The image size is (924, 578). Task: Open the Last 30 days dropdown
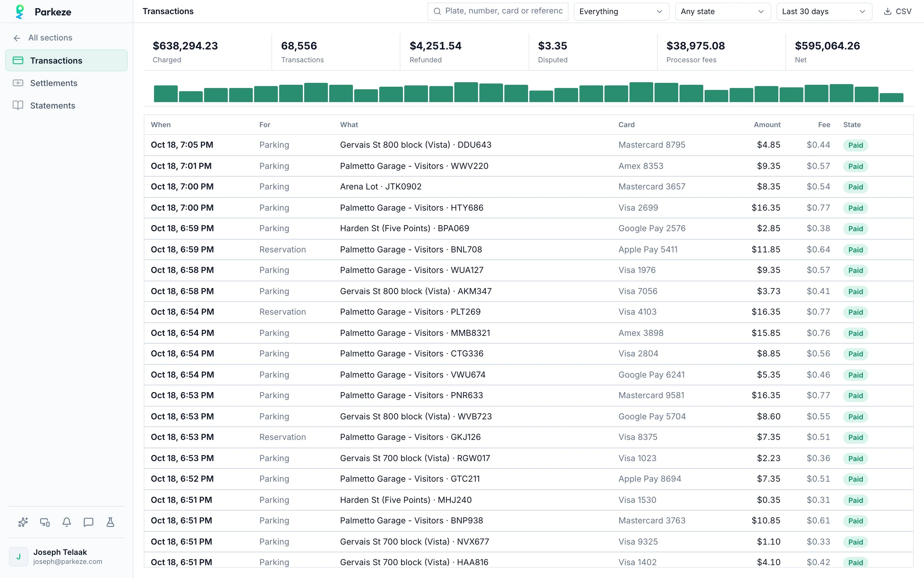pos(824,12)
